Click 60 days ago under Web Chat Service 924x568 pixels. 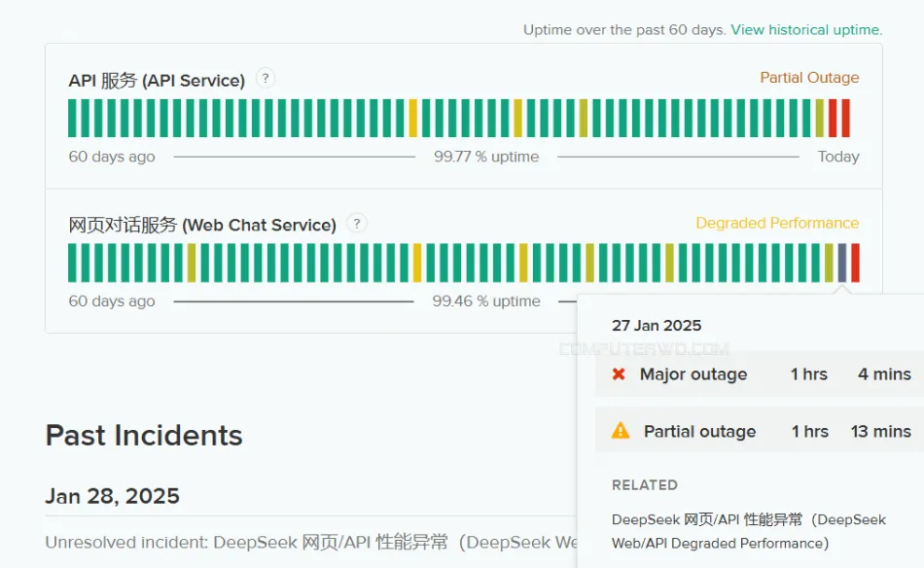click(112, 302)
